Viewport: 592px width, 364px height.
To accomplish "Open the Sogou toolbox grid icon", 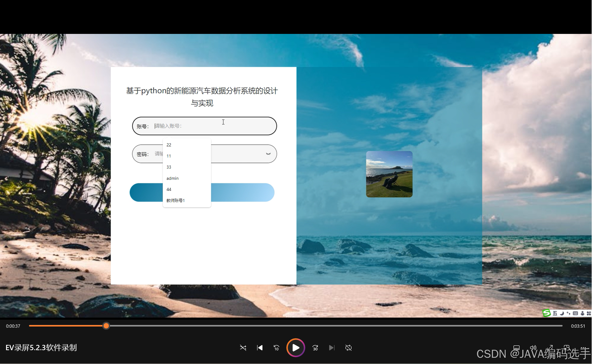I will click(x=589, y=313).
